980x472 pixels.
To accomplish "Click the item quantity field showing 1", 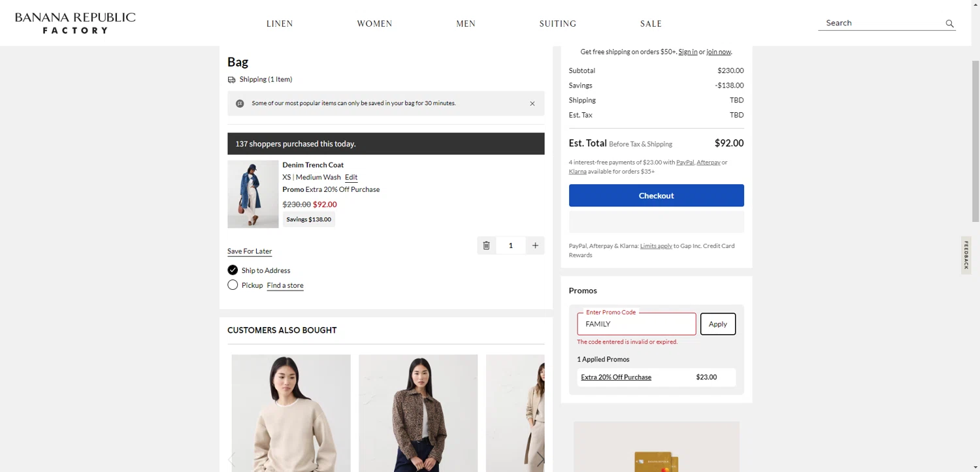I will 511,245.
